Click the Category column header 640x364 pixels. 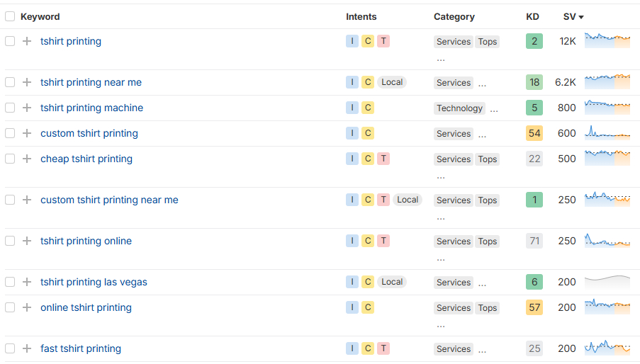click(x=454, y=17)
